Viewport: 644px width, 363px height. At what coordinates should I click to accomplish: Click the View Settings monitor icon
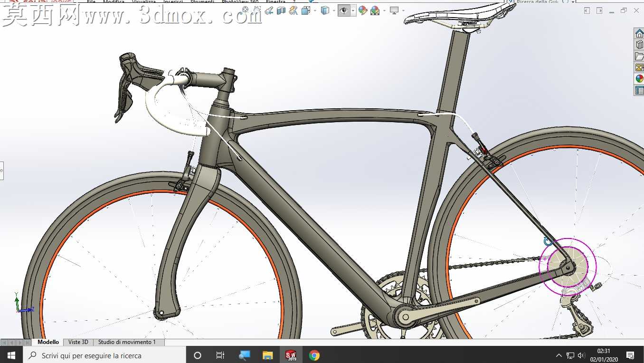[394, 10]
